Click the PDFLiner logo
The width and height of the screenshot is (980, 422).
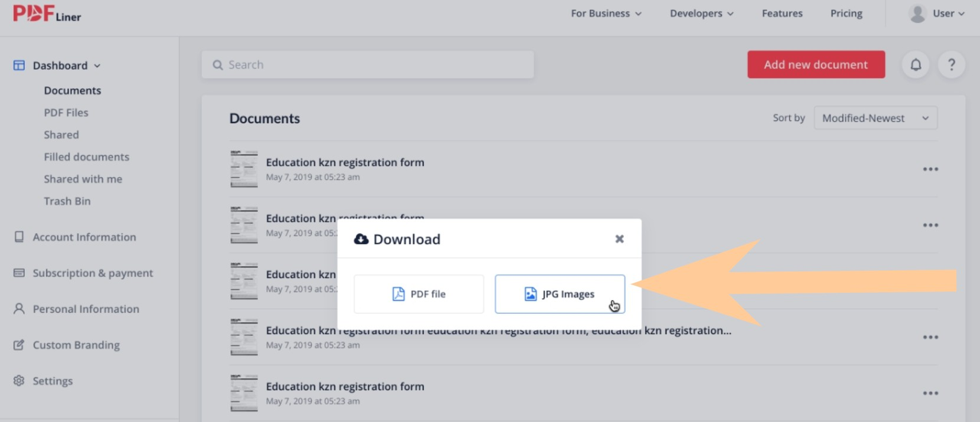[47, 14]
